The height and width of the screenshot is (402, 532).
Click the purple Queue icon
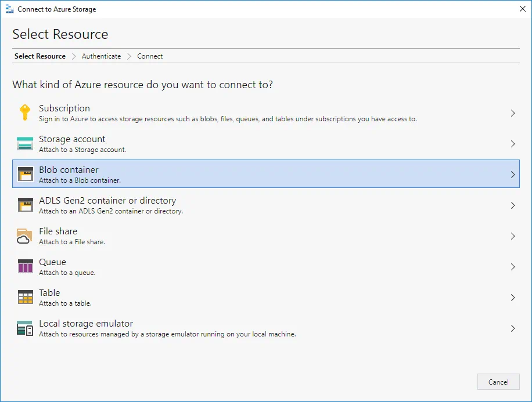click(x=25, y=267)
